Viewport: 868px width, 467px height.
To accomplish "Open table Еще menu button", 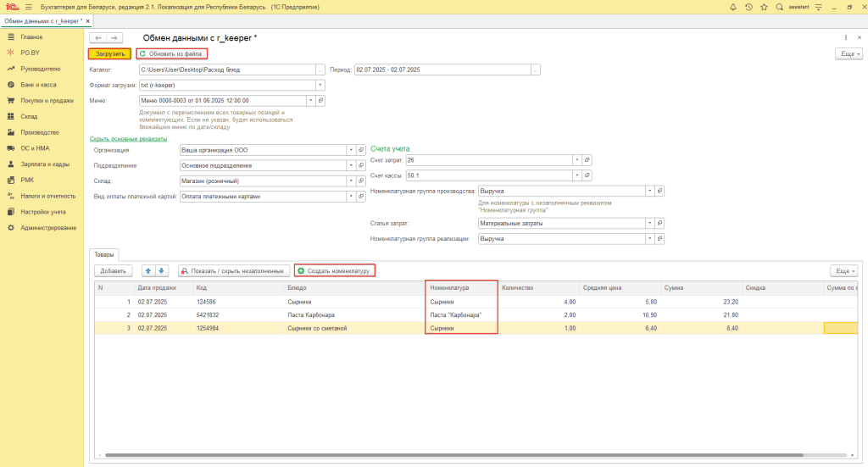I will [x=843, y=271].
